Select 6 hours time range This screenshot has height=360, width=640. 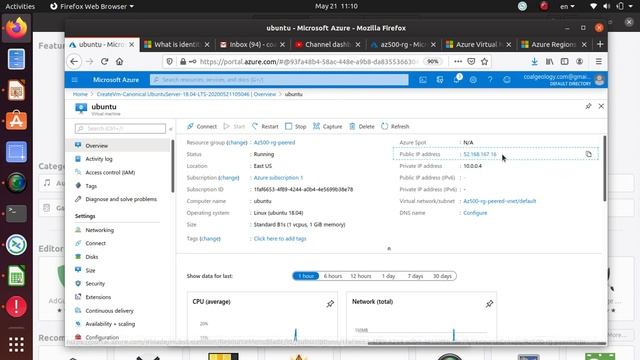click(x=333, y=276)
